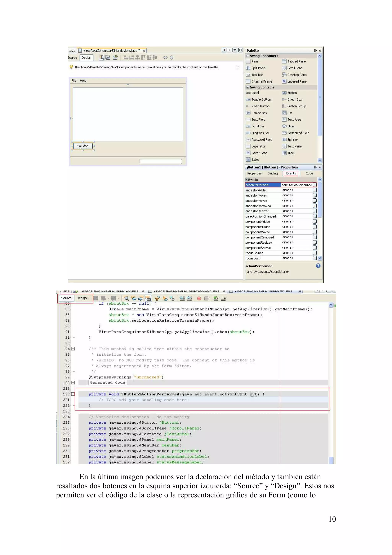Collapse the Swing Containers palette section
The width and height of the screenshot is (392, 555).
(x=247, y=56)
